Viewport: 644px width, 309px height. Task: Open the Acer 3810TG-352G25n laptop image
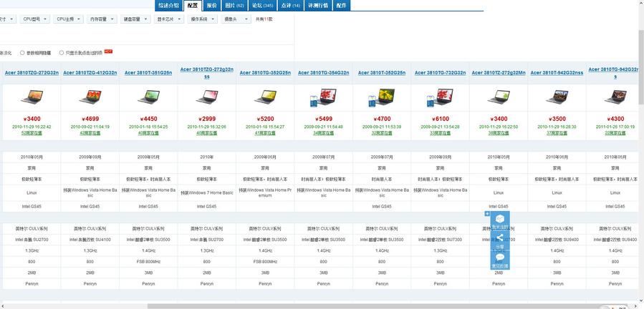coord(265,97)
